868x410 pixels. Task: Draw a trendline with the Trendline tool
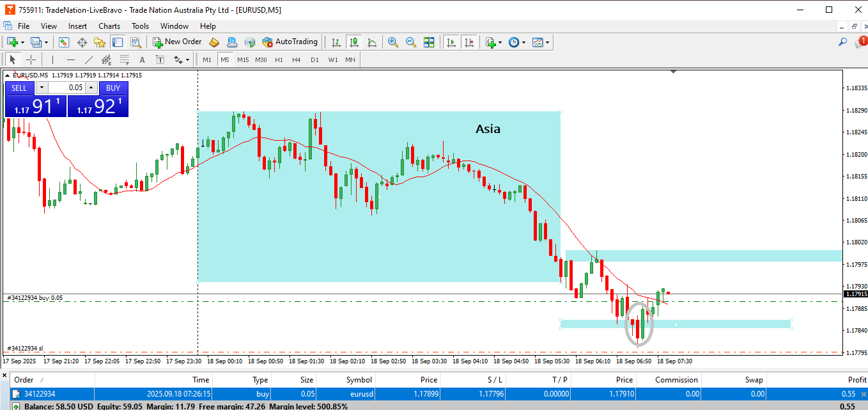click(89, 59)
